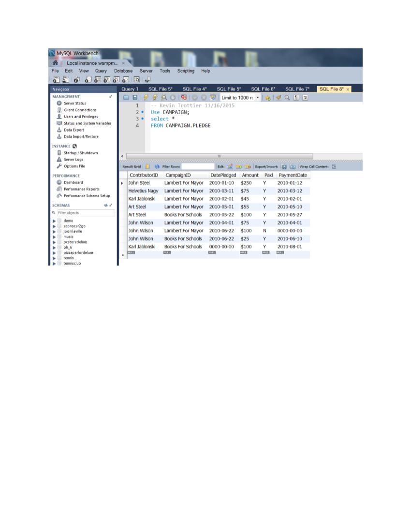The width and height of the screenshot is (411, 532).
Task: Click the Dashboard item under Performance
Action: [73, 182]
